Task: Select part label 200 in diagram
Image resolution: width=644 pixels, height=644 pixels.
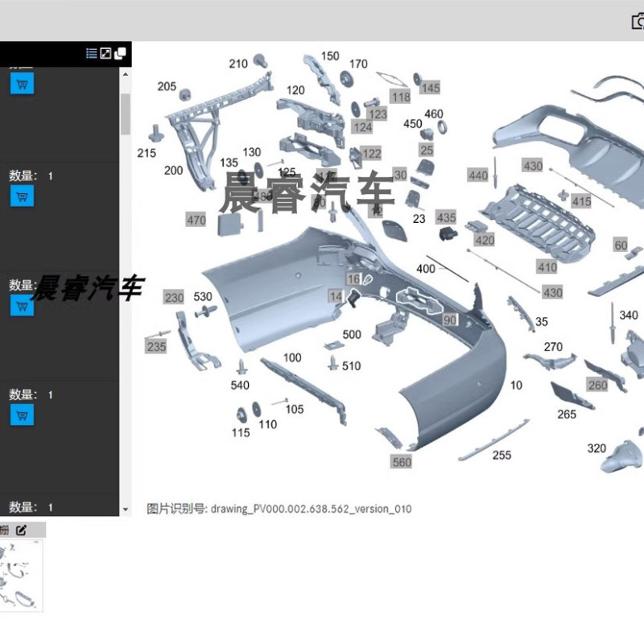Action: click(173, 170)
